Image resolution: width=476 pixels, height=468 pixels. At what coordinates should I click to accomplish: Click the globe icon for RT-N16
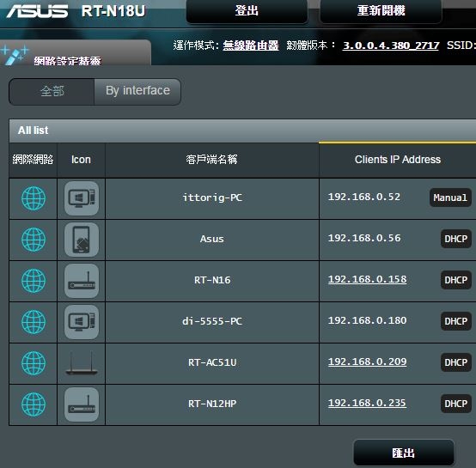(34, 281)
